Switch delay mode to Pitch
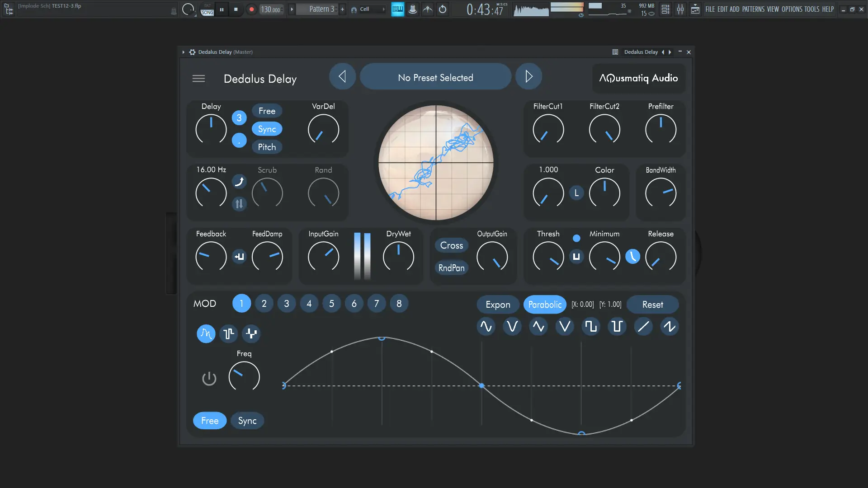 click(x=267, y=147)
